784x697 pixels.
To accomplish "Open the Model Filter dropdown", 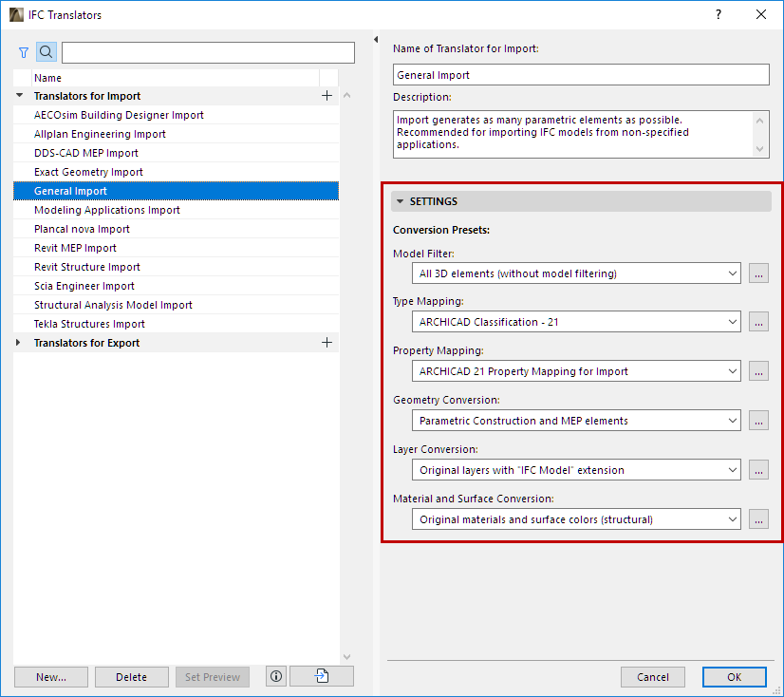I will coord(576,273).
